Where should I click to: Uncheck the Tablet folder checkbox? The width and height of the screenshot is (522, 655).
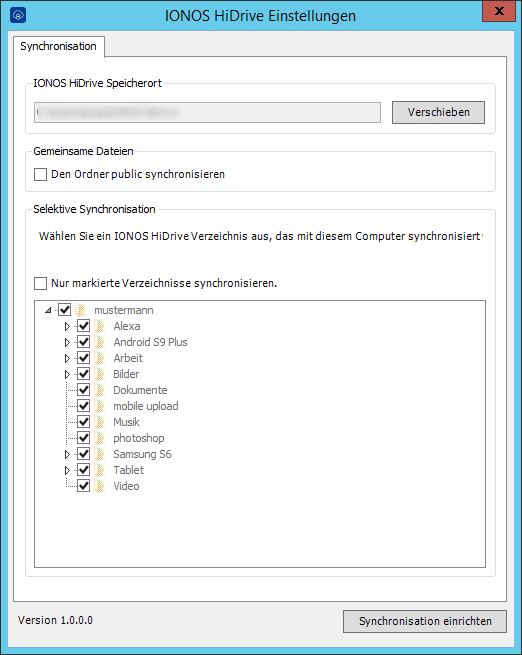click(84, 470)
